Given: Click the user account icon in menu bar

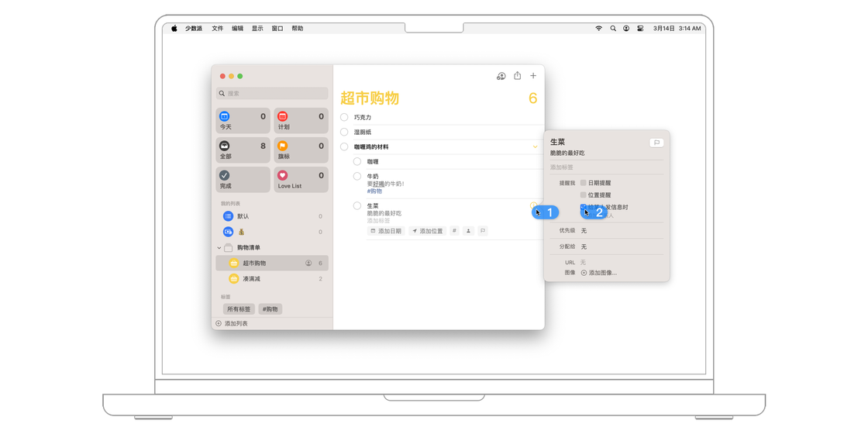Looking at the screenshot, I should coord(626,28).
